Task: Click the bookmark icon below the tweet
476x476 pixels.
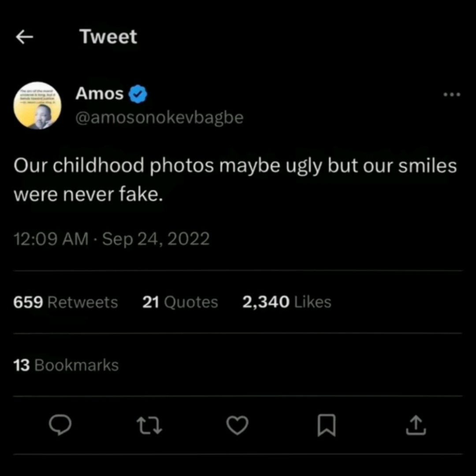Action: [326, 425]
